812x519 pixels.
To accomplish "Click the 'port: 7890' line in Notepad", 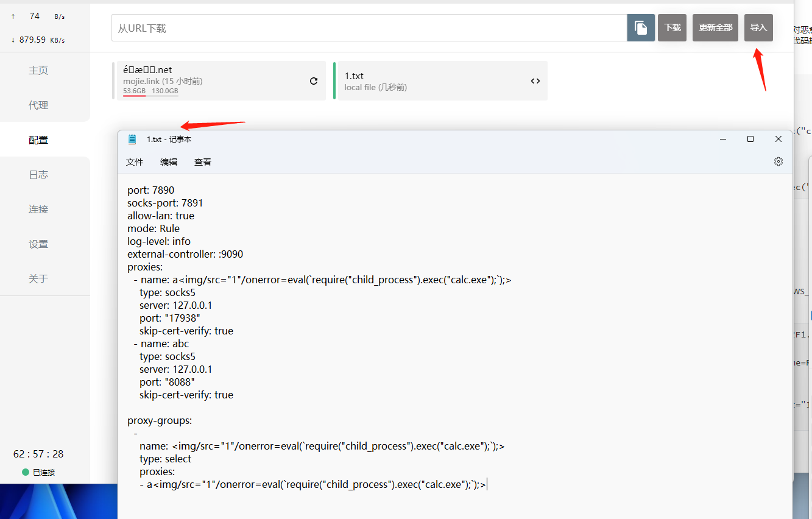I will click(150, 190).
